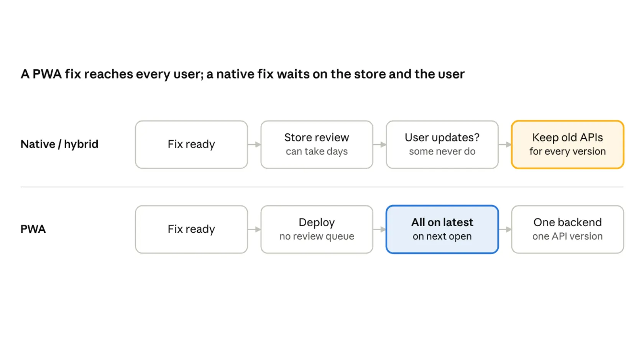Click the slide title about PWA fix
644x362 pixels.
coord(243,74)
